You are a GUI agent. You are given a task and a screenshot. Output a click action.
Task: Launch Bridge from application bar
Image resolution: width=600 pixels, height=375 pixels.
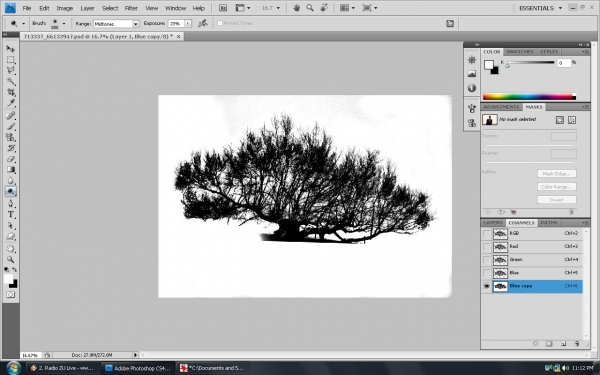[x=223, y=8]
